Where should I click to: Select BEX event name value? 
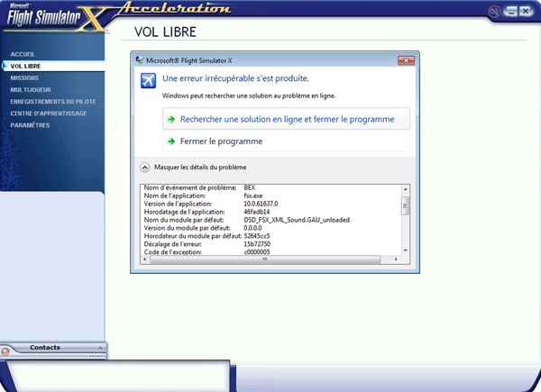click(x=249, y=187)
